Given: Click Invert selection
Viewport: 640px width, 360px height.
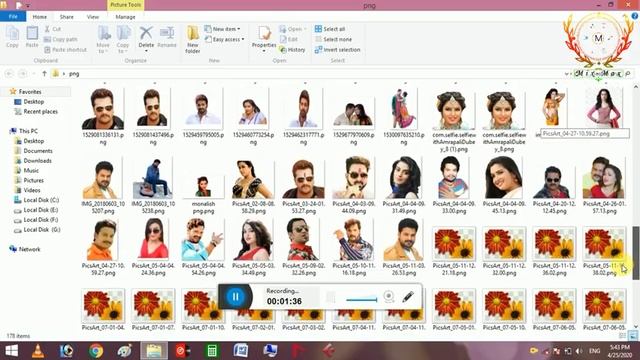Looking at the screenshot, I should [338, 50].
